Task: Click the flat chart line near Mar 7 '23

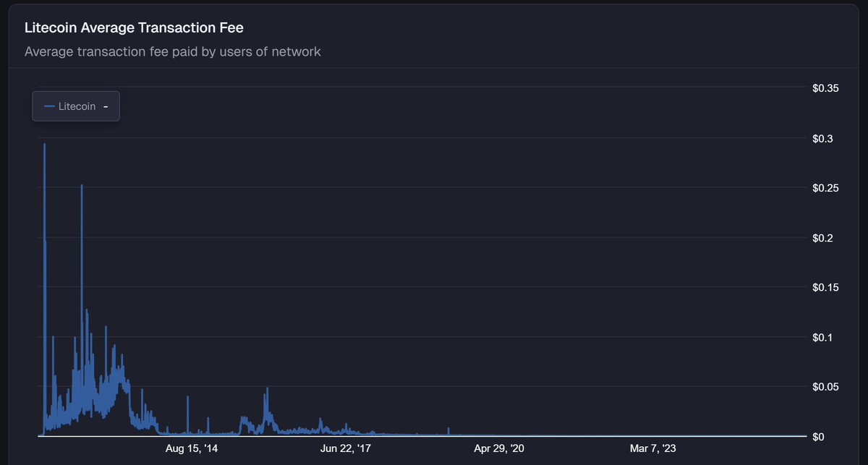Action: pos(651,435)
